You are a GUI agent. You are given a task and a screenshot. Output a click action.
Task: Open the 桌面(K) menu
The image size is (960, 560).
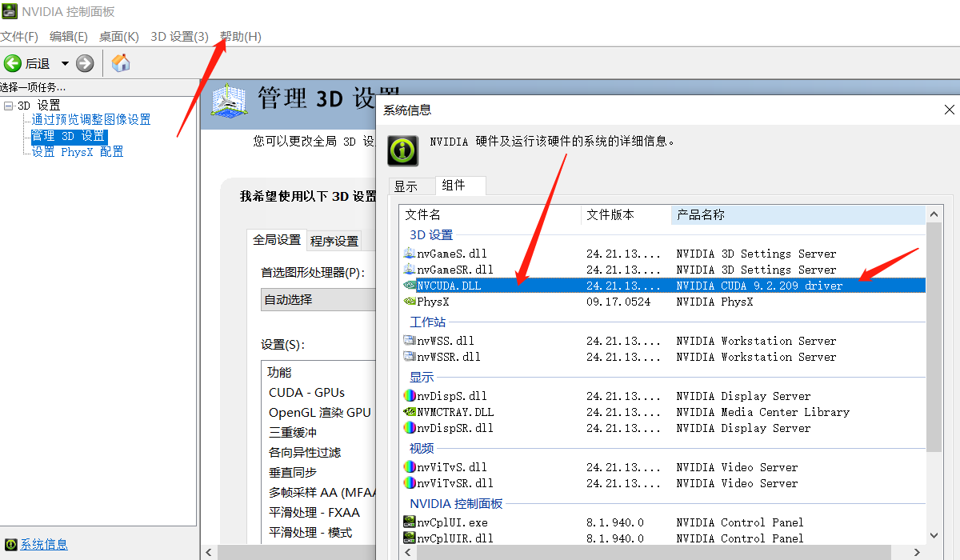coord(118,37)
